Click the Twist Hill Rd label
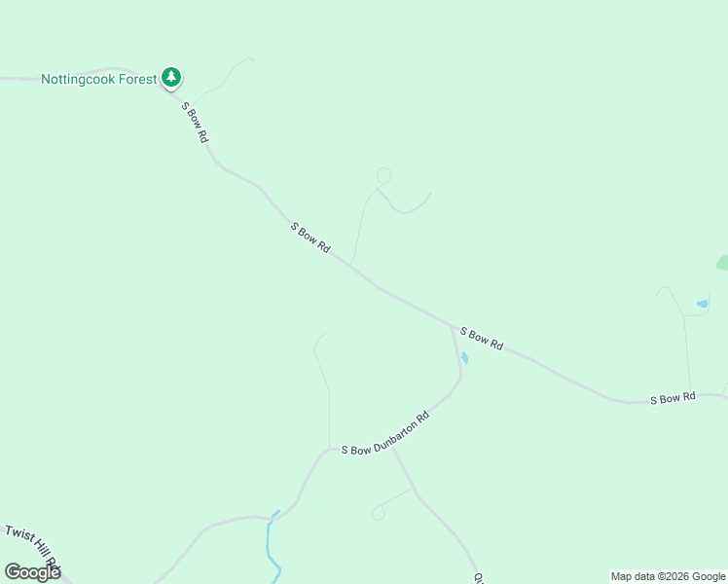The height and width of the screenshot is (584, 728). point(31,547)
